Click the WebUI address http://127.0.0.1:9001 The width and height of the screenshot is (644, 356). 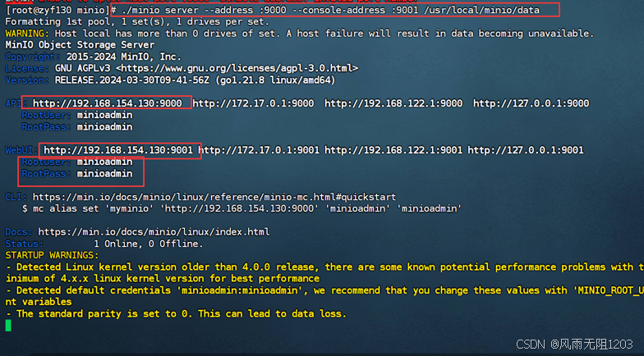[526, 150]
